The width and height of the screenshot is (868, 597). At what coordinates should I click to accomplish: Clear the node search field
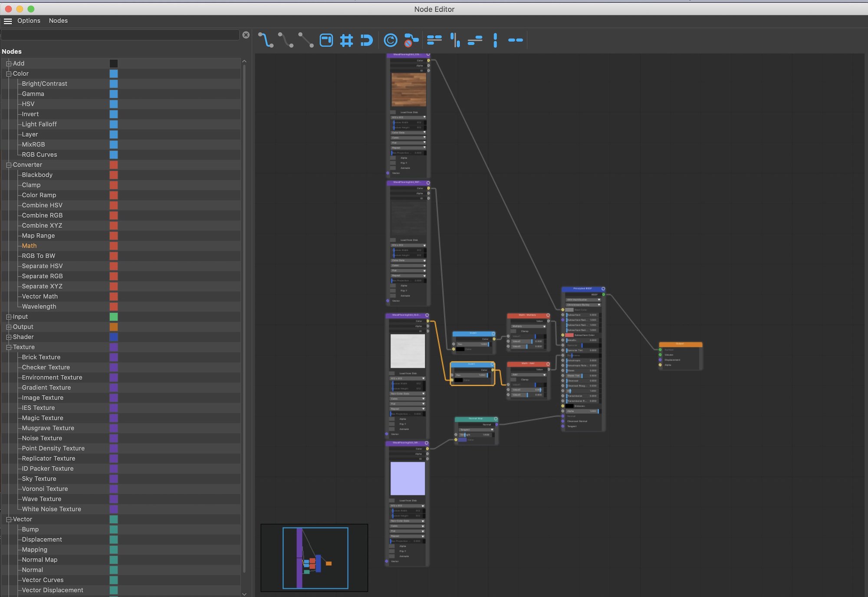(x=246, y=35)
